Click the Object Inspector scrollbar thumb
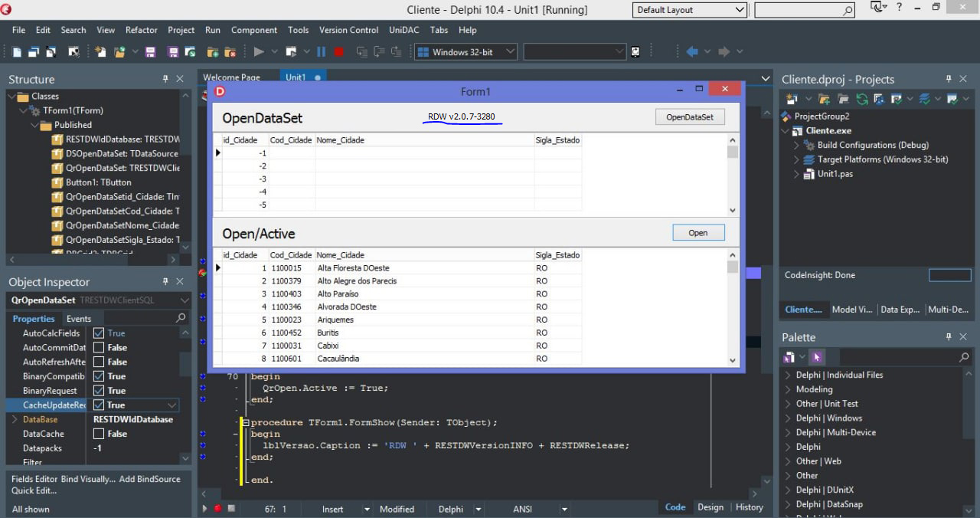 185,364
